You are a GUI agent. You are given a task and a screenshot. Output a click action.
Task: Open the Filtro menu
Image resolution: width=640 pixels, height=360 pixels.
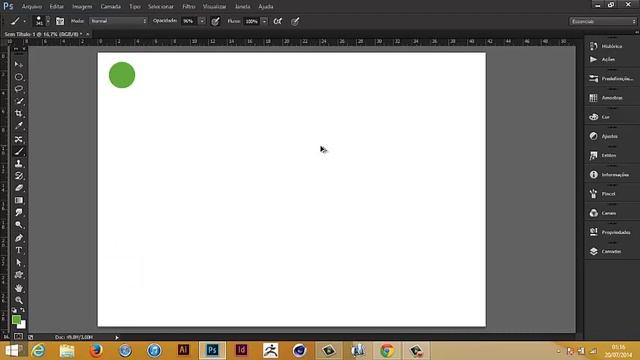(x=189, y=7)
